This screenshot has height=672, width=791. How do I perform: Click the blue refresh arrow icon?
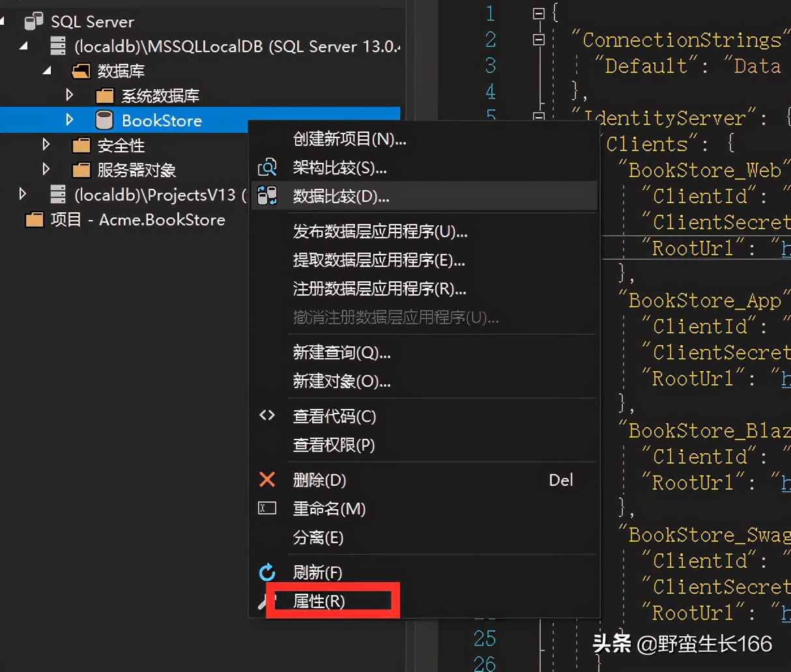tap(267, 572)
